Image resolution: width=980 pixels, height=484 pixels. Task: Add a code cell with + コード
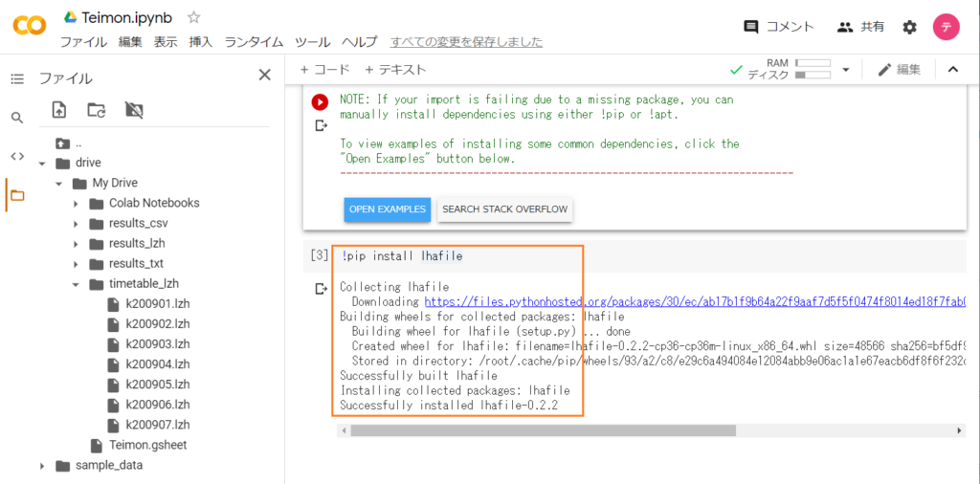(x=324, y=69)
